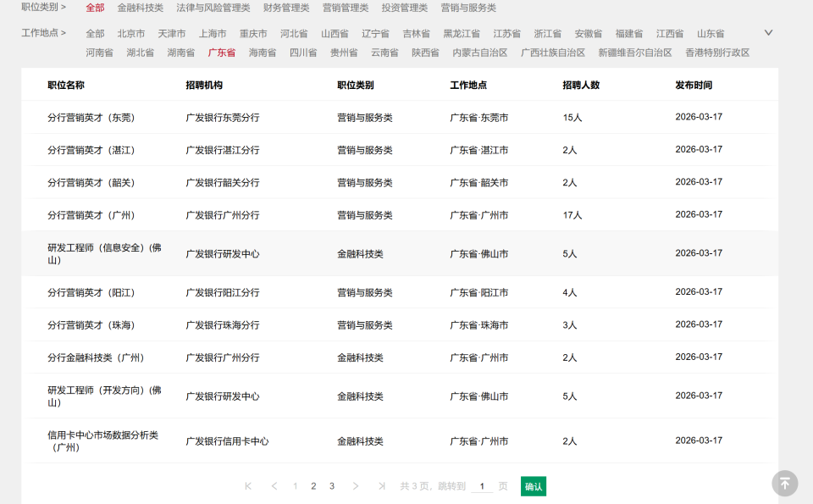813x504 pixels.
Task: Click the 确认 confirm button
Action: coord(534,486)
